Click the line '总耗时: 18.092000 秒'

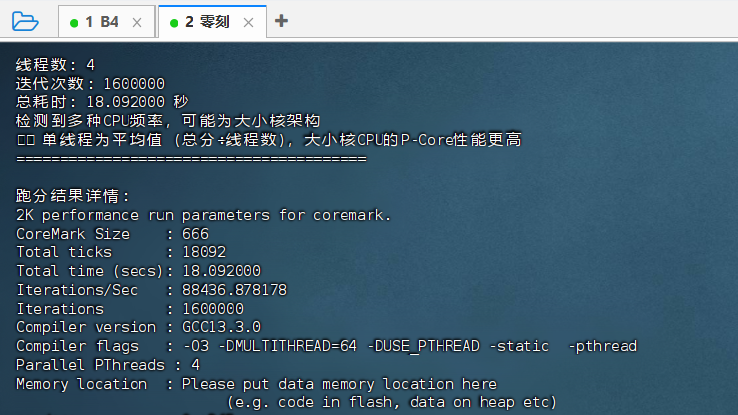tap(102, 102)
